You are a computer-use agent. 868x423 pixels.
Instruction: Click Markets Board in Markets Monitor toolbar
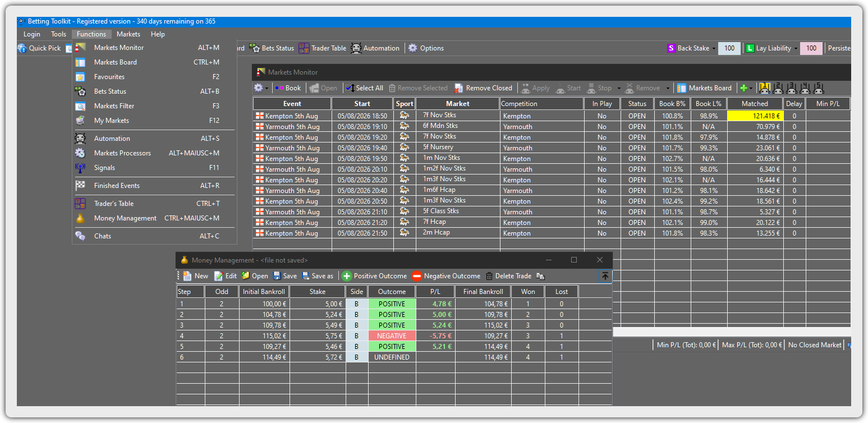coord(704,88)
